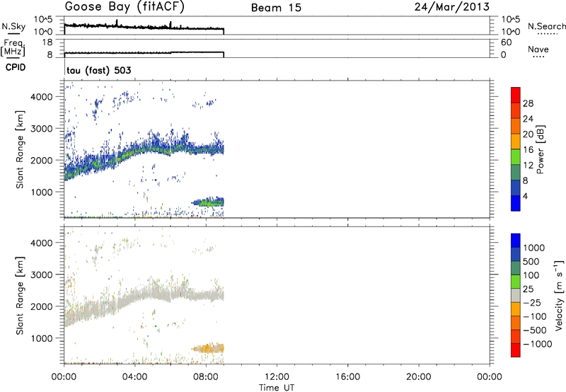Viewport: 566px width, 392px height.
Task: Click 'Slant Range [km]' label of velocity panel
Action: tap(20, 296)
